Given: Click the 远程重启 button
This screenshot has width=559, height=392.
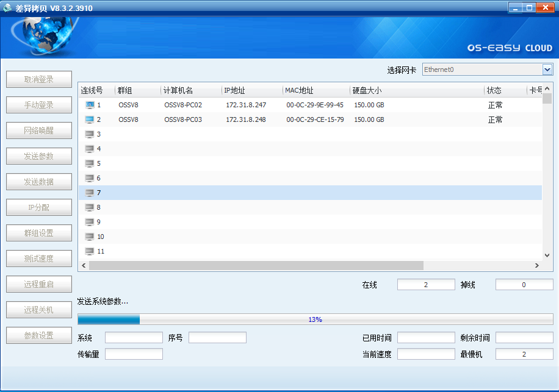Looking at the screenshot, I should 39,284.
